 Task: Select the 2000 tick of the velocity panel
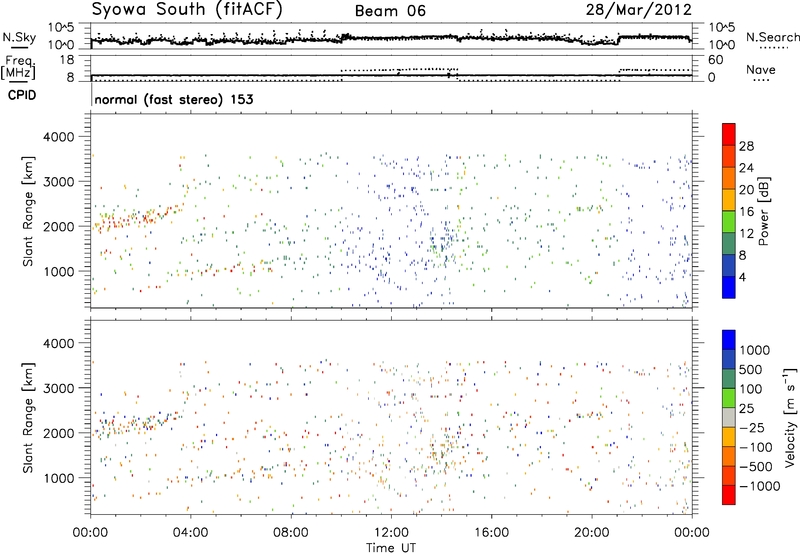[59, 433]
